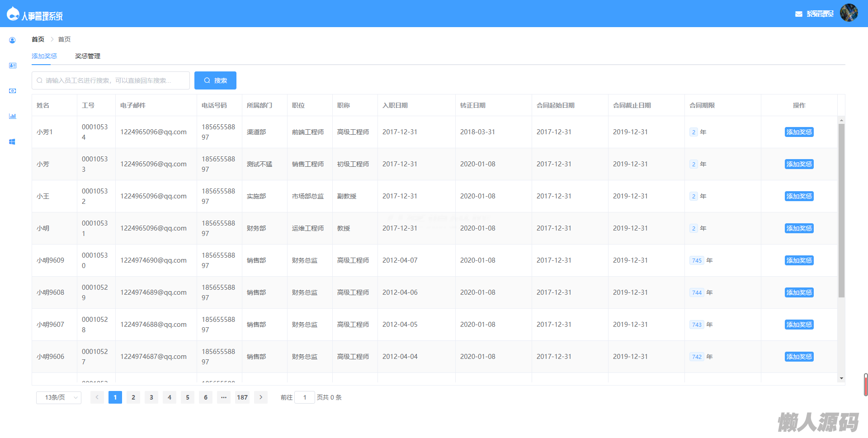Open the bar chart statistics icon
The height and width of the screenshot is (438, 868).
click(x=12, y=116)
